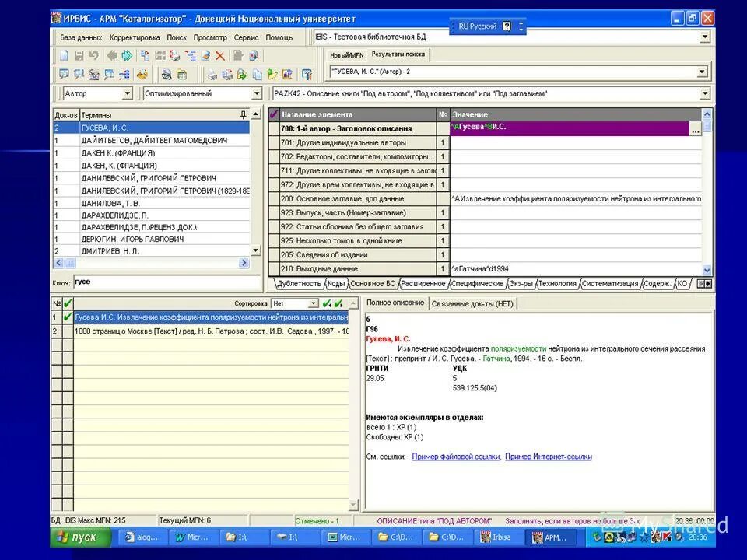Toggle the check mark on Гусева И.С. result row
This screenshot has height=560, width=747.
point(68,317)
